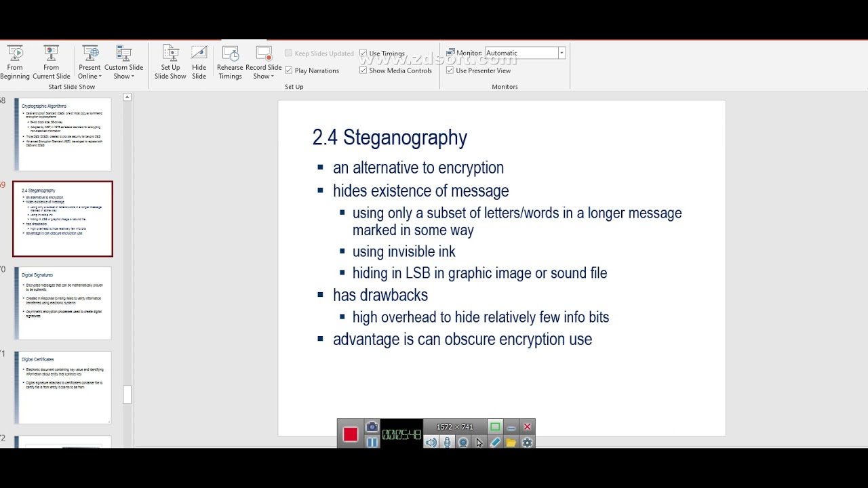Toggle microphone capture in the recorder
The image size is (868, 488).
pos(447,442)
